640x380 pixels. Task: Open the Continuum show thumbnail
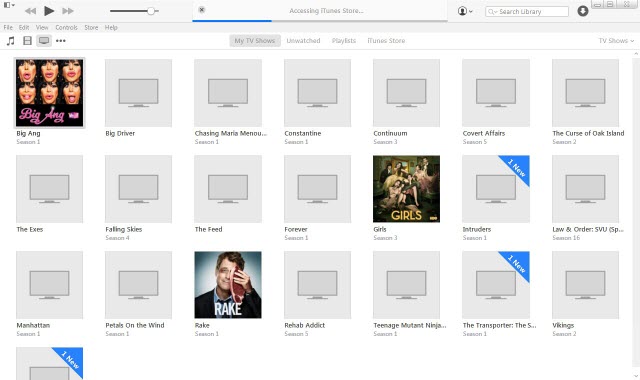407,93
